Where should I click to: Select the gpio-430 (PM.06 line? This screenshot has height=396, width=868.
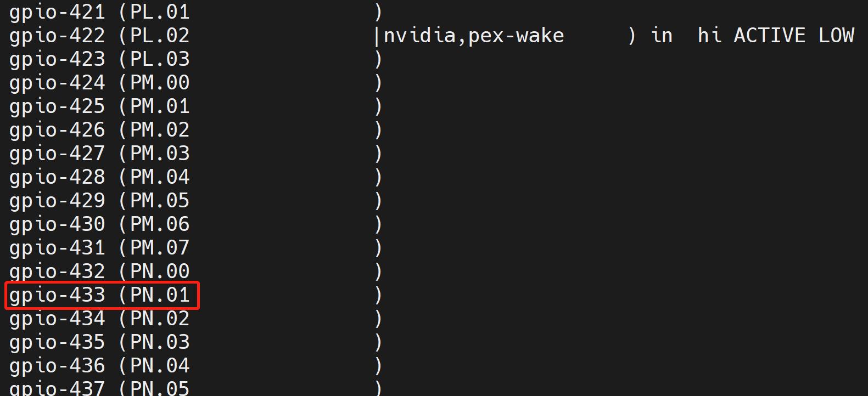click(99, 225)
